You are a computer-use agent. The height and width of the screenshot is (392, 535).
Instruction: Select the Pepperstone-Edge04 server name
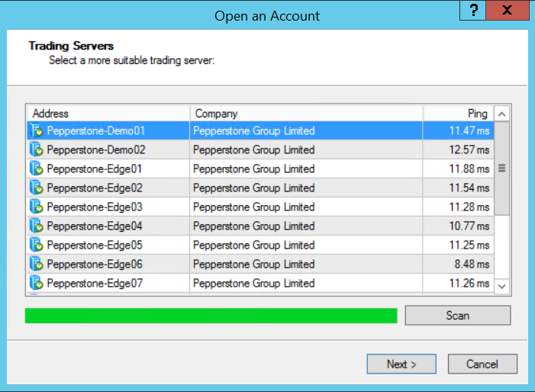tap(95, 227)
